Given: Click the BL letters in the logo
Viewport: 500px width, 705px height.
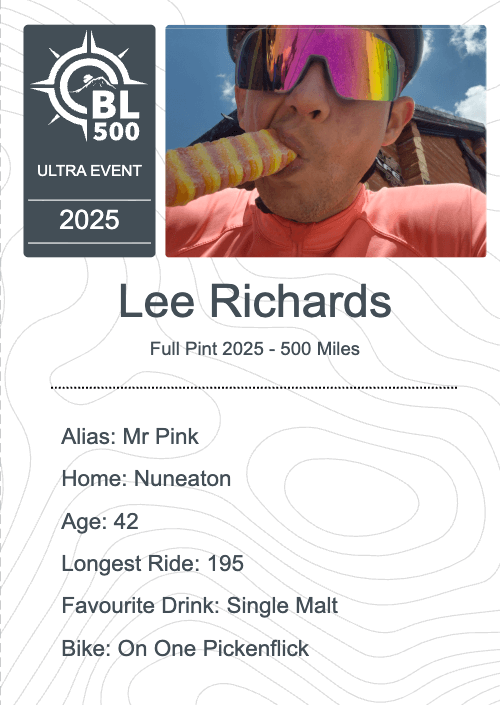Looking at the screenshot, I should pyautogui.click(x=116, y=105).
